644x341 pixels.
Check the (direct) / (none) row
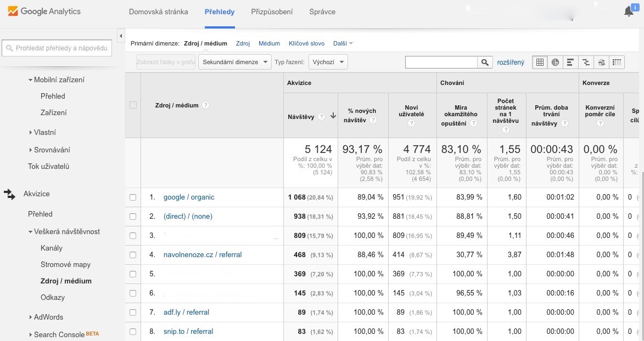point(133,216)
